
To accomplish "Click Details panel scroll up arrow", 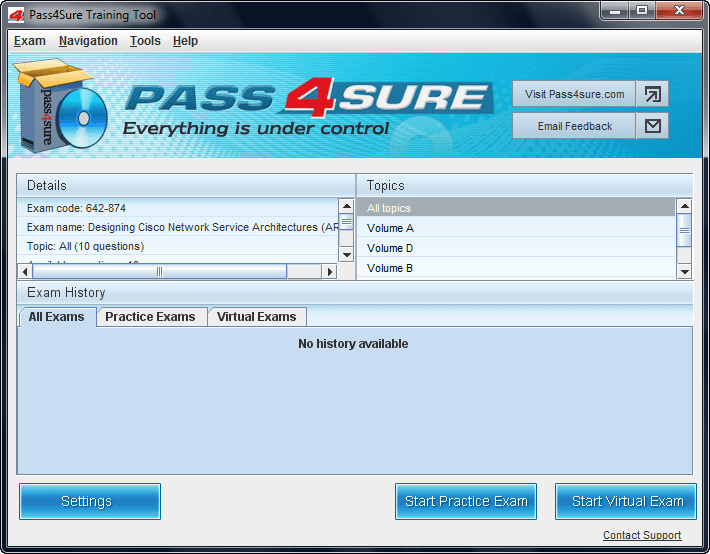I will 346,206.
